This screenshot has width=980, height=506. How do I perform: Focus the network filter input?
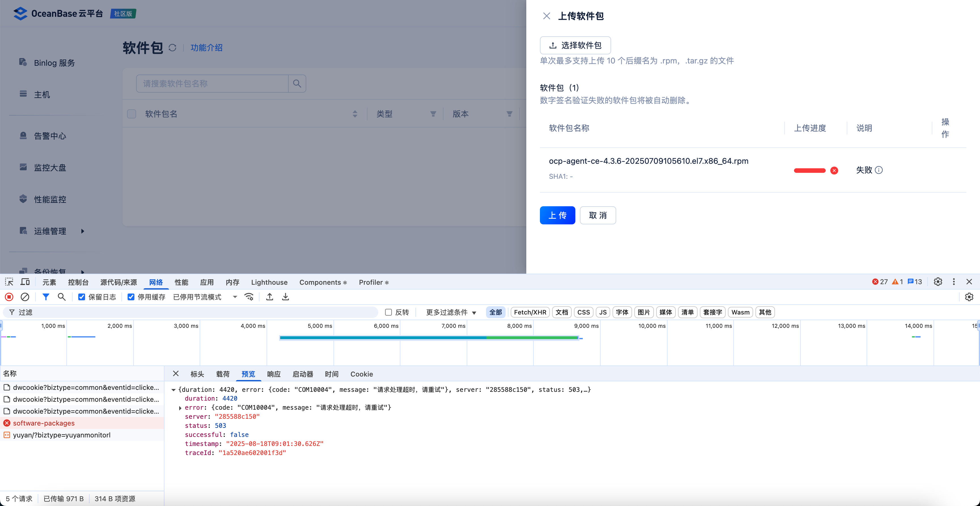point(190,312)
